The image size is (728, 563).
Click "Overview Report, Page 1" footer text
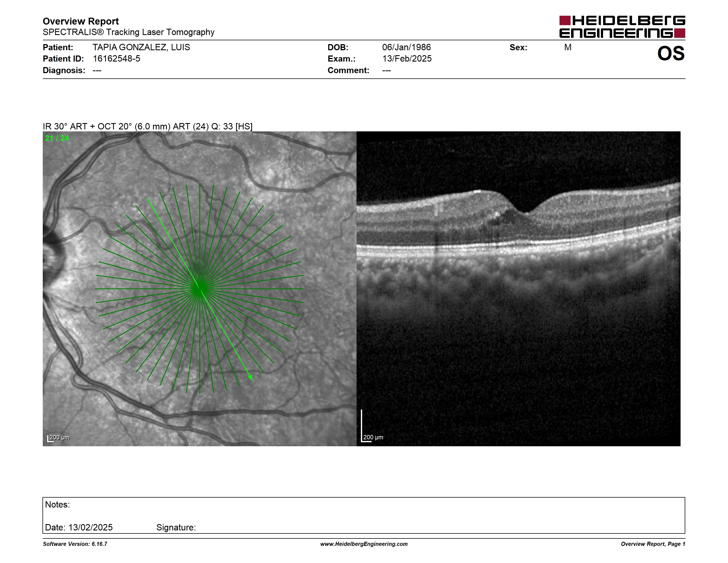point(653,544)
